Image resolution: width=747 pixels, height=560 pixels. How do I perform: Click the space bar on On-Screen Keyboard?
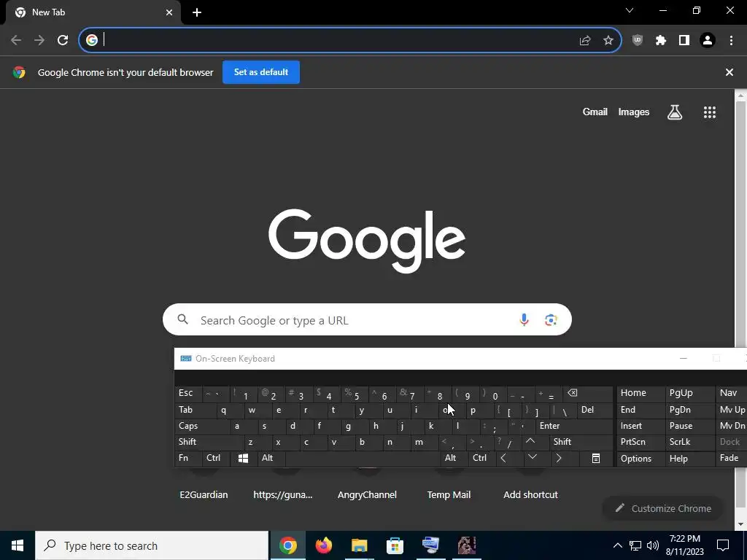pyautogui.click(x=363, y=459)
